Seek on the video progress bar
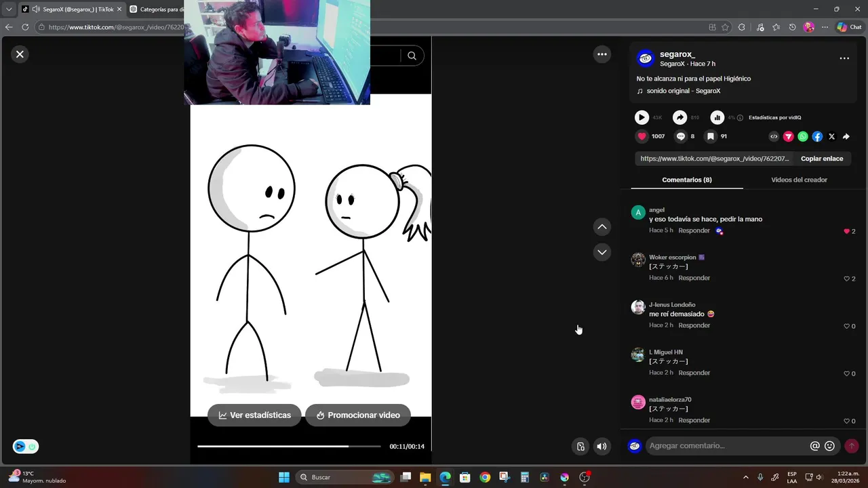Image resolution: width=868 pixels, height=488 pixels. (x=289, y=446)
